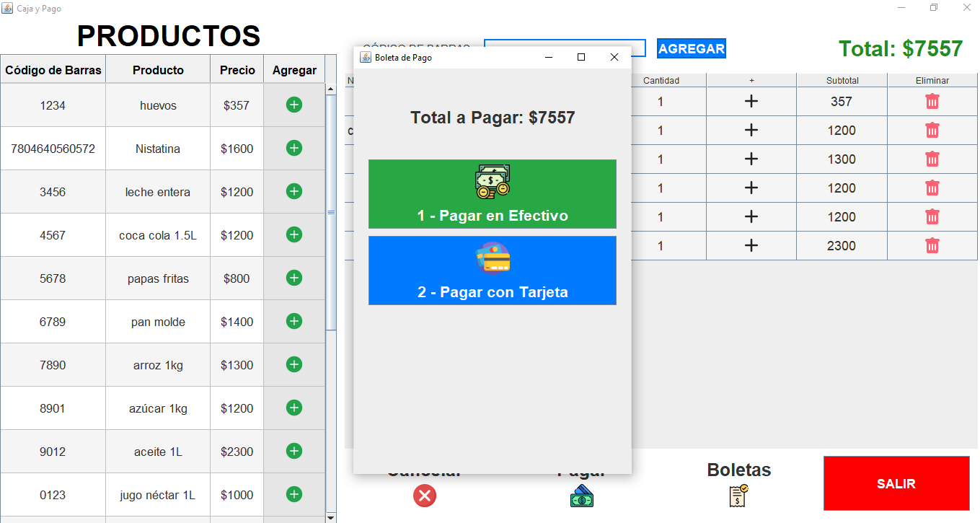Choose 1 - Pagar en Efectivo
The height and width of the screenshot is (523, 980).
coord(493,194)
